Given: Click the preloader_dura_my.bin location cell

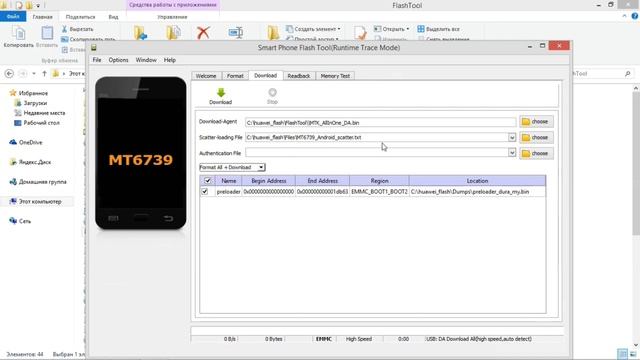Looking at the screenshot, I should (477, 191).
